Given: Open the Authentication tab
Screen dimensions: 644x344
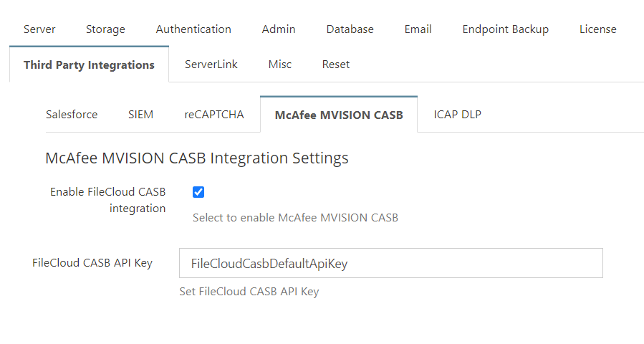Looking at the screenshot, I should coord(193,29).
